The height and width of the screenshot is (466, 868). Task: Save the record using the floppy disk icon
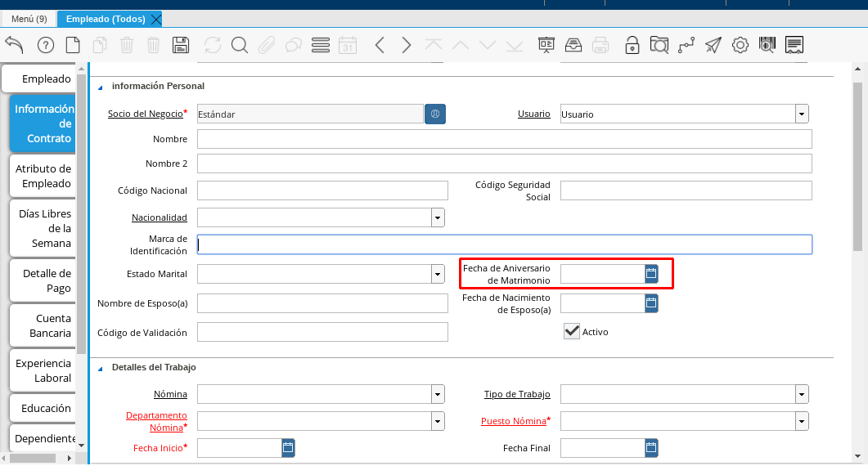click(x=181, y=45)
